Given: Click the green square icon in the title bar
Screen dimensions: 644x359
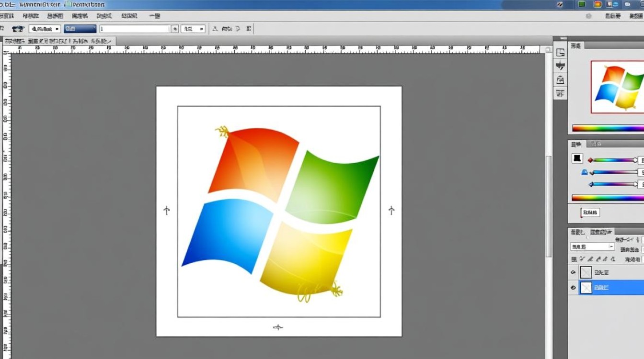Looking at the screenshot, I should (582, 4).
